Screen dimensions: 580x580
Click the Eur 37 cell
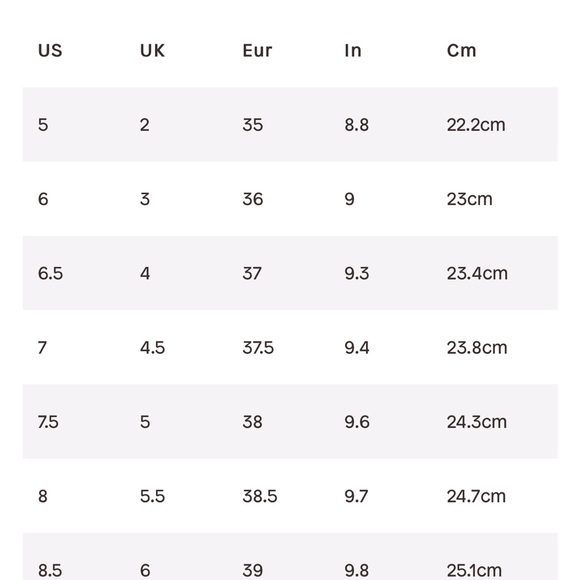point(252,274)
